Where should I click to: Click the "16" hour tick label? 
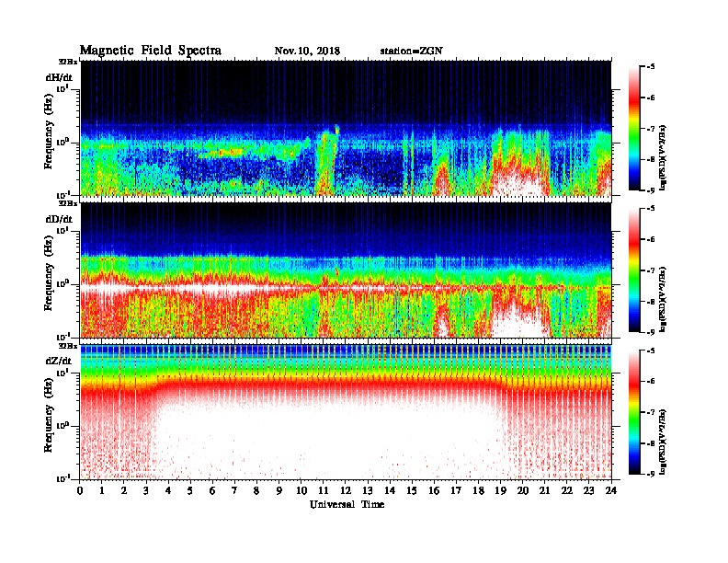tap(435, 491)
